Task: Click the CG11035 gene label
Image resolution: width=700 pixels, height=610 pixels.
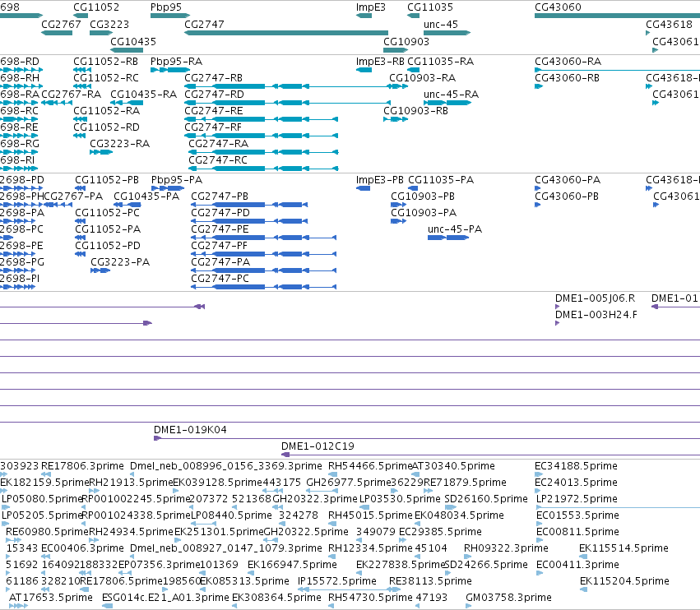Action: (430, 7)
